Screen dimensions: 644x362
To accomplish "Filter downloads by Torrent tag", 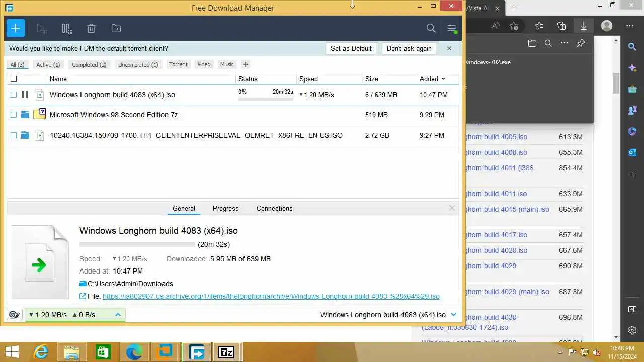I will tap(178, 64).
